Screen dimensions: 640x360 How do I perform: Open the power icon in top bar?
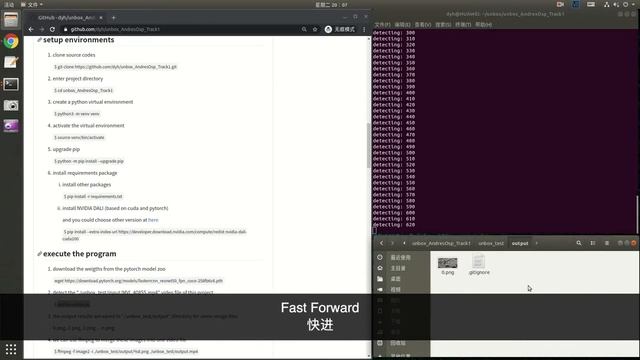625,4
